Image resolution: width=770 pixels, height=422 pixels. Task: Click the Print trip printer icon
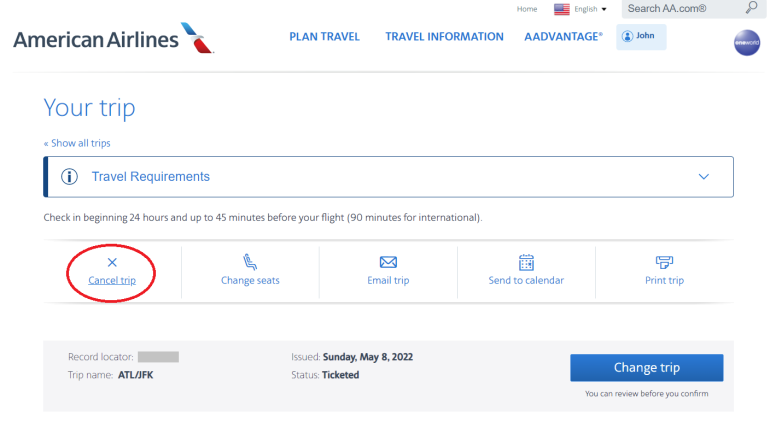point(664,262)
